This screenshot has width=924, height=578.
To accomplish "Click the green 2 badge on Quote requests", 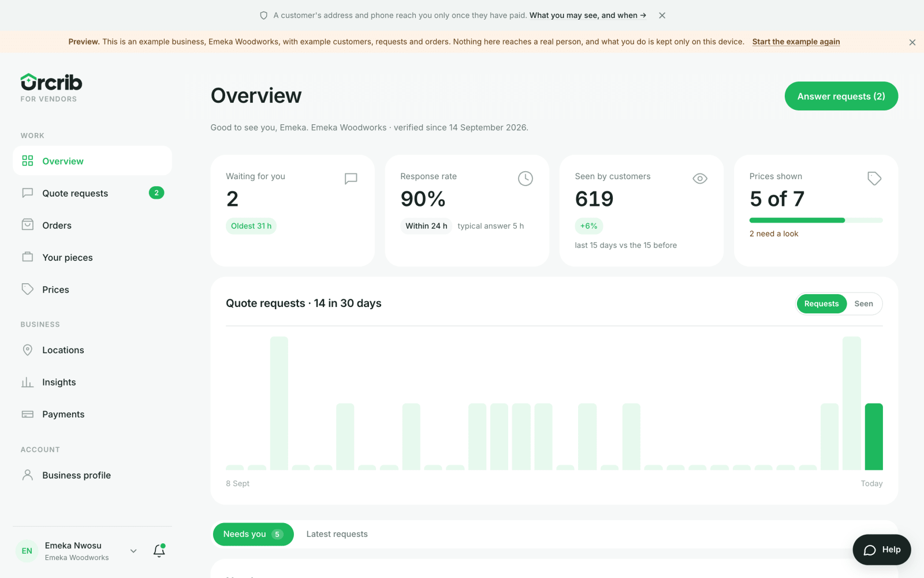I will [x=157, y=192].
